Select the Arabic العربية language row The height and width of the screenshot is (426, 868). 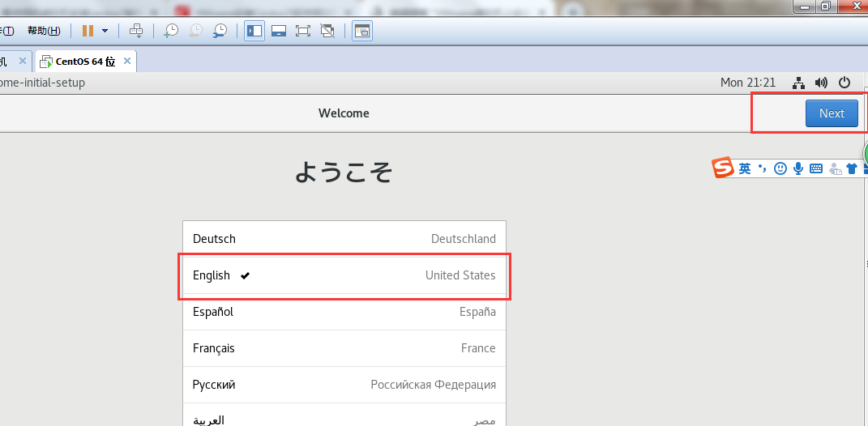point(344,415)
